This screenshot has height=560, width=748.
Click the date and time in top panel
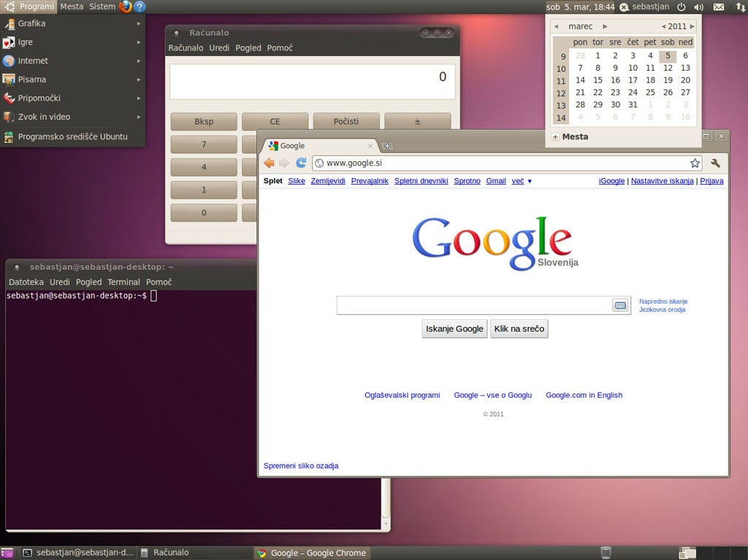click(x=580, y=7)
